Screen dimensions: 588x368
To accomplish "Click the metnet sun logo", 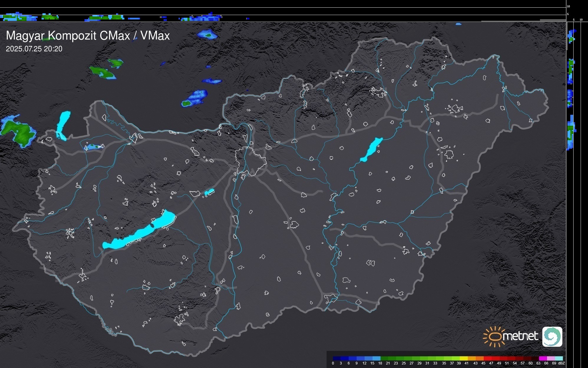I will pos(494,337).
